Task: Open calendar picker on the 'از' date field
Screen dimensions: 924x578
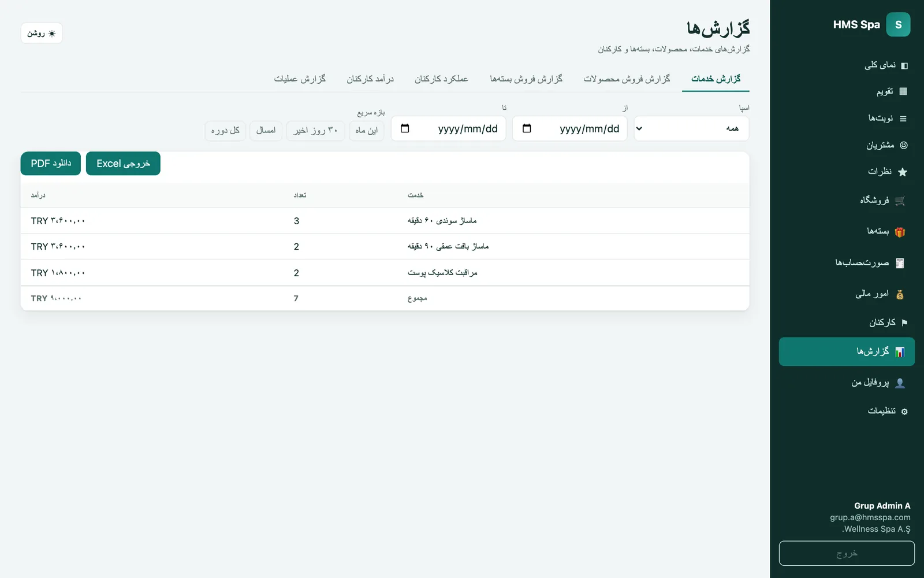Action: pyautogui.click(x=527, y=128)
